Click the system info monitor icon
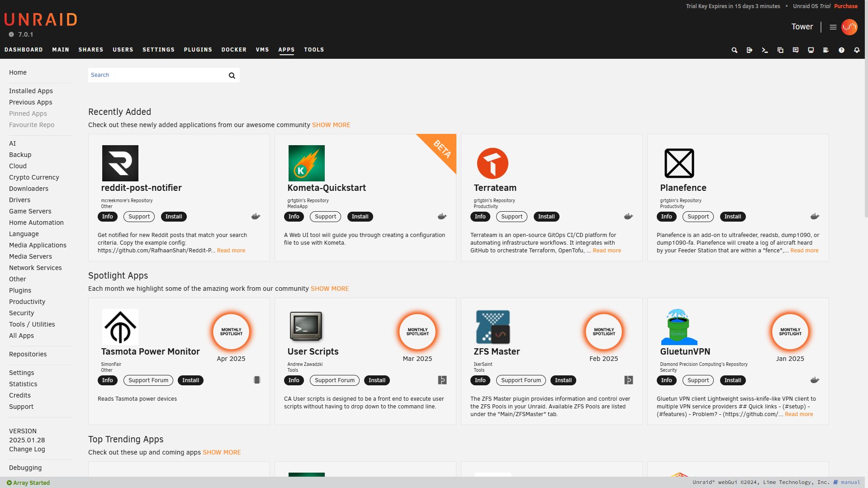868x488 pixels. [811, 50]
